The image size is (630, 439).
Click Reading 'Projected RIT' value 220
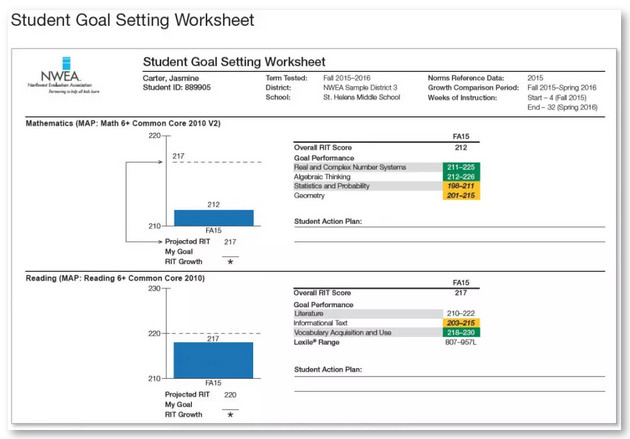pyautogui.click(x=230, y=395)
